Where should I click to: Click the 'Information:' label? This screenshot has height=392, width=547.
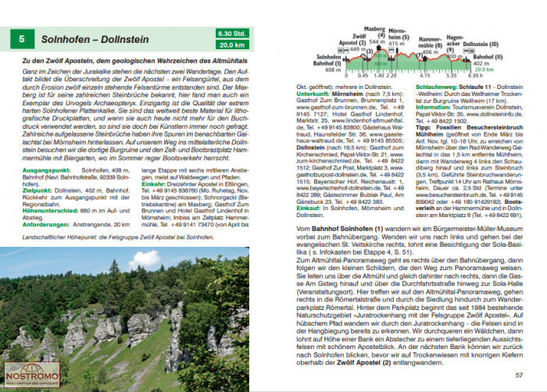pyautogui.click(x=433, y=107)
